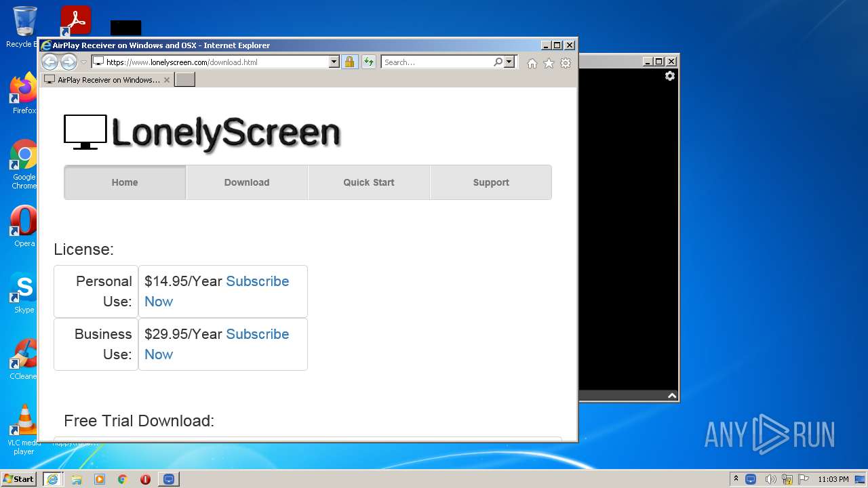Launch the Opera desktop shortcut
The width and height of the screenshot is (868, 488).
click(24, 226)
